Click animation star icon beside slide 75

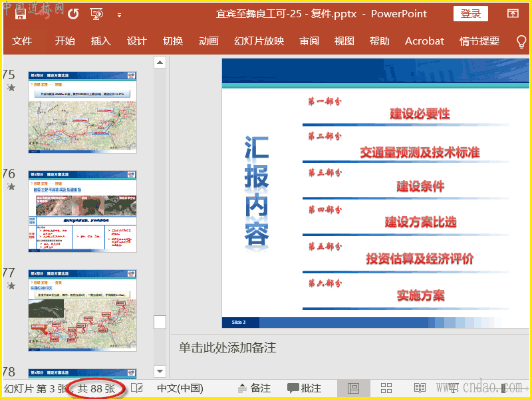click(11, 88)
